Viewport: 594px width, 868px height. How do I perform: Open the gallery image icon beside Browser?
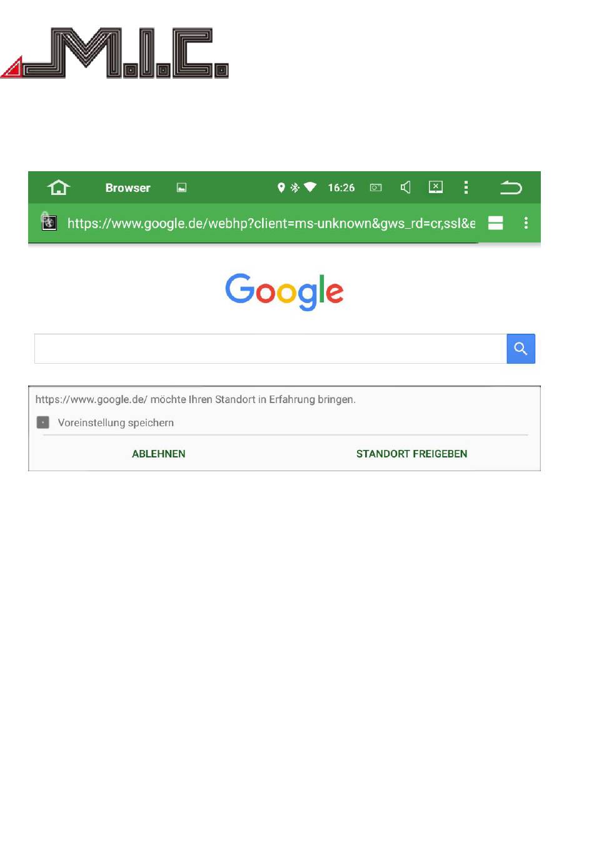(182, 187)
